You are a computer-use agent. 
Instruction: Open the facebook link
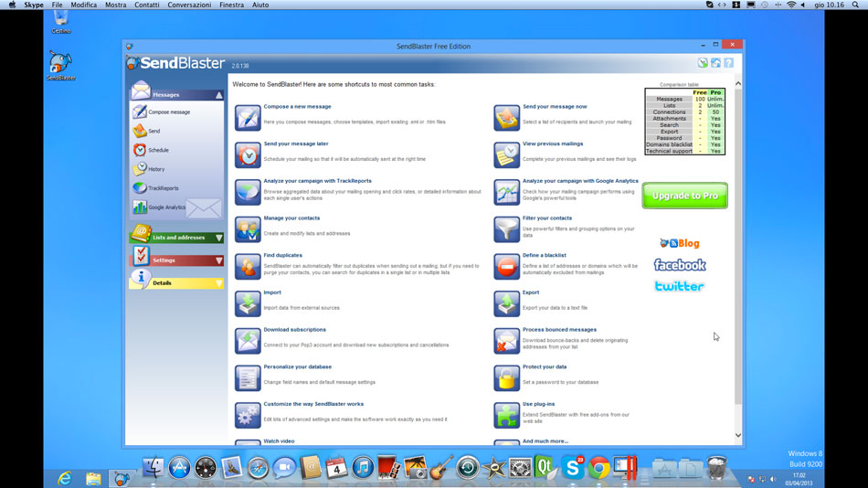click(680, 265)
